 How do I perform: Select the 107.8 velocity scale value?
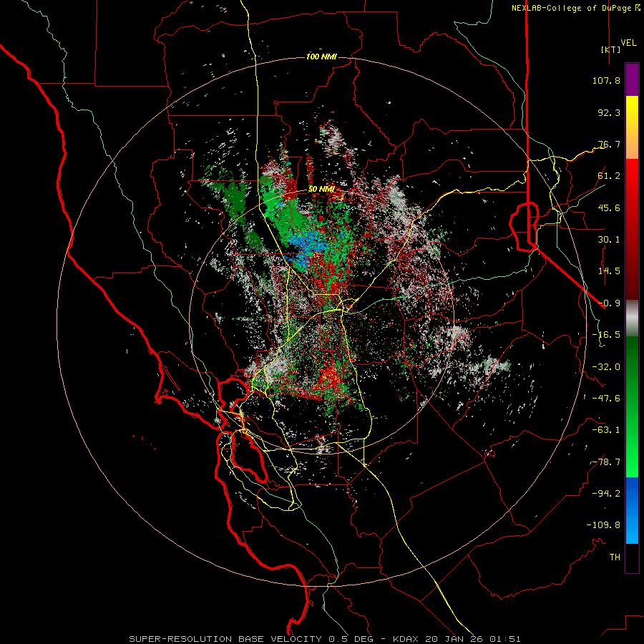[606, 80]
